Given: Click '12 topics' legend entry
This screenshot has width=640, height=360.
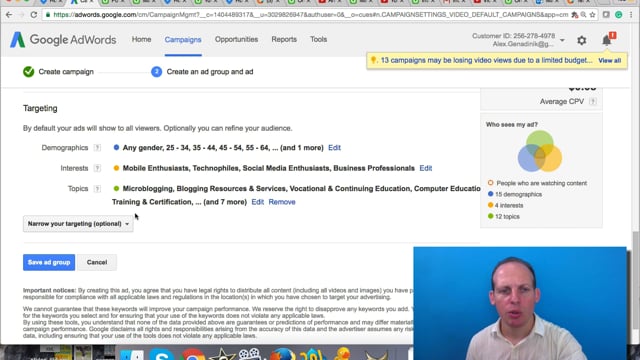Looking at the screenshot, I should coord(507,216).
